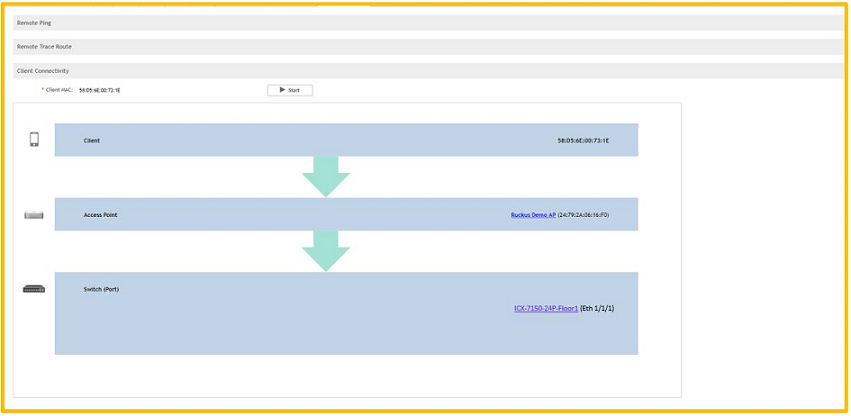Screen dimensions: 851x416
Task: Click empty area of the Switch (Port) panel
Action: click(300, 325)
